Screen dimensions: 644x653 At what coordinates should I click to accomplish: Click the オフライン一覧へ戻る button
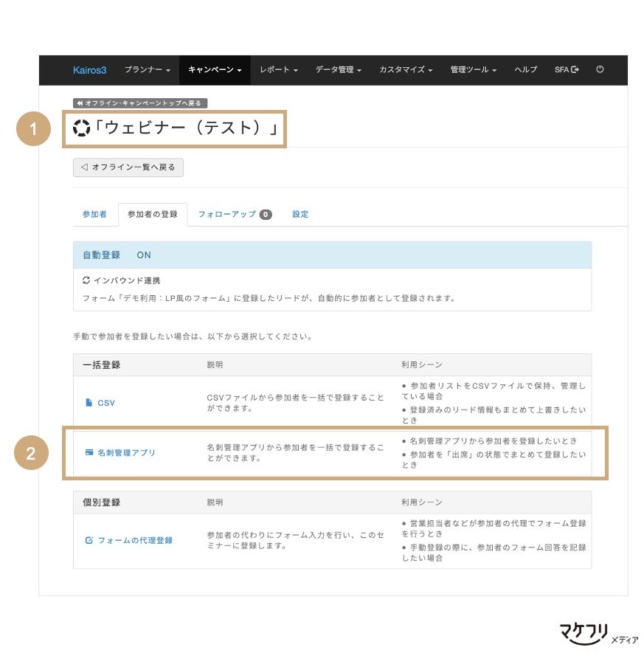click(x=128, y=167)
